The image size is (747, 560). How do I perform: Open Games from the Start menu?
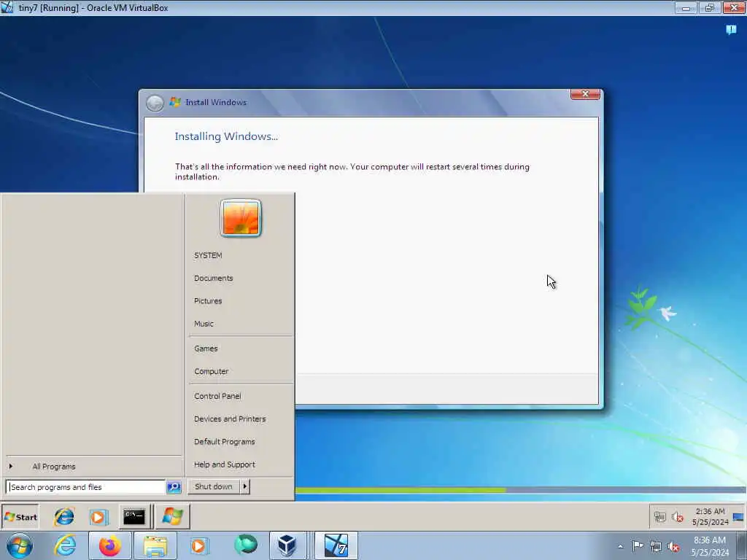click(206, 349)
